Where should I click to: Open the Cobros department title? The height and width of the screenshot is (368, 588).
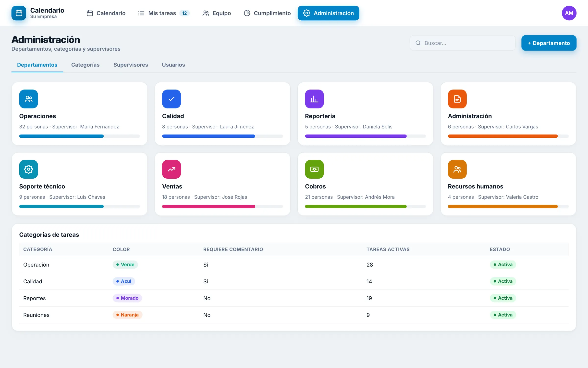[x=315, y=186]
